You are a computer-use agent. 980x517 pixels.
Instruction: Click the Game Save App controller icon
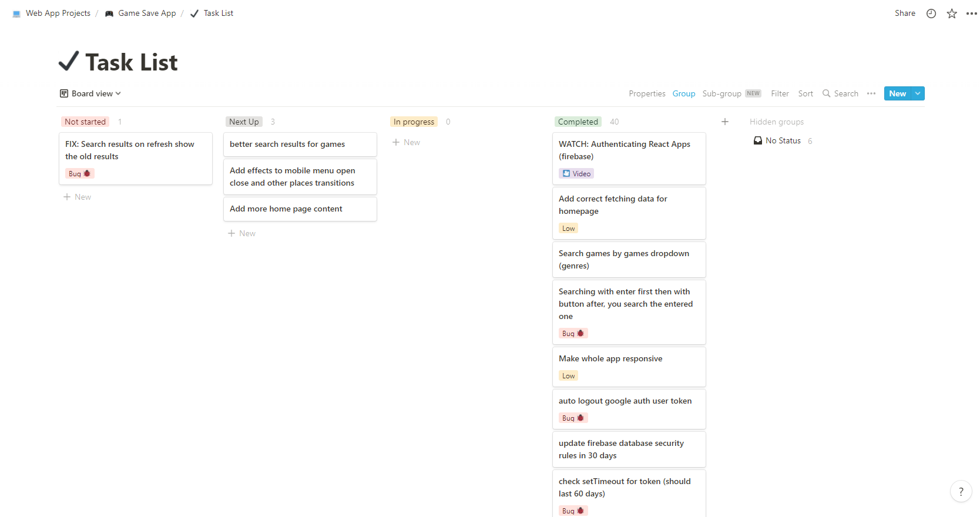tap(109, 14)
